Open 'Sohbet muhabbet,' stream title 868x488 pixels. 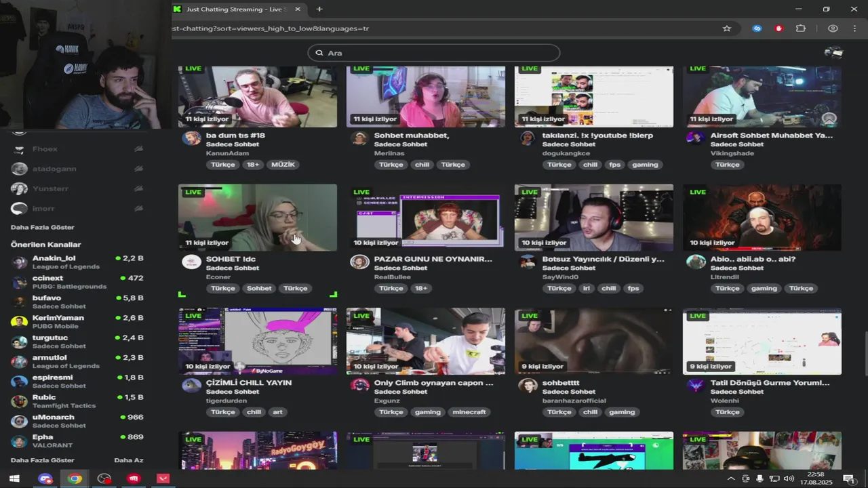click(x=412, y=136)
